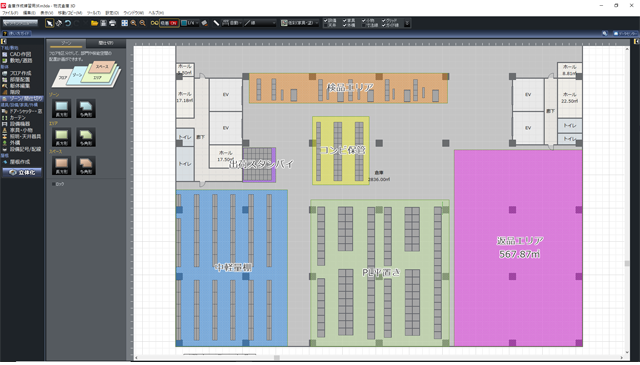Open the 1/4 grid scale dropdown
Viewport: 640px width, 365px height.
[x=190, y=23]
